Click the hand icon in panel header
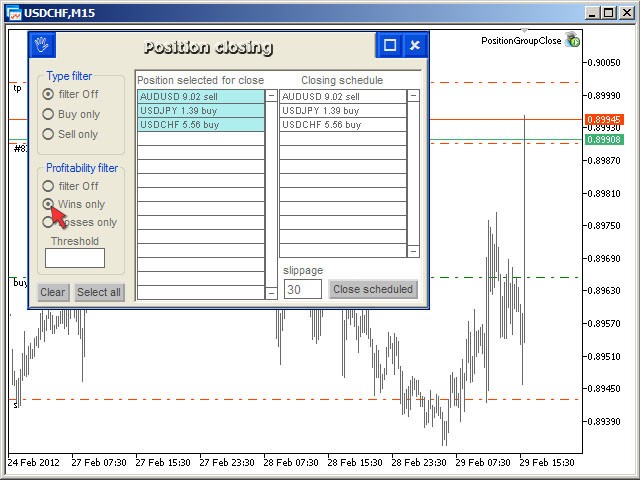 click(41, 46)
